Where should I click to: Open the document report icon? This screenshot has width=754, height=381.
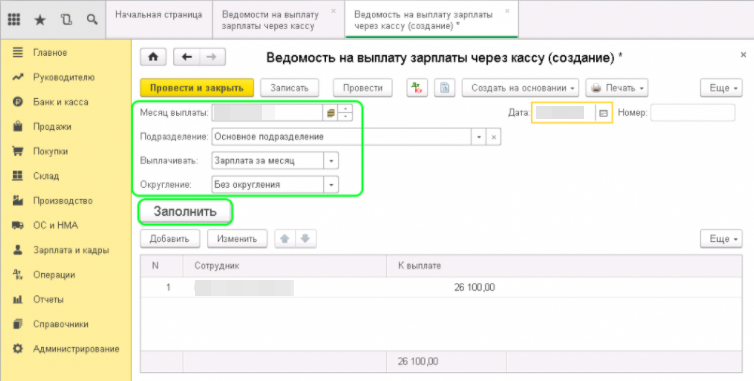tap(445, 88)
